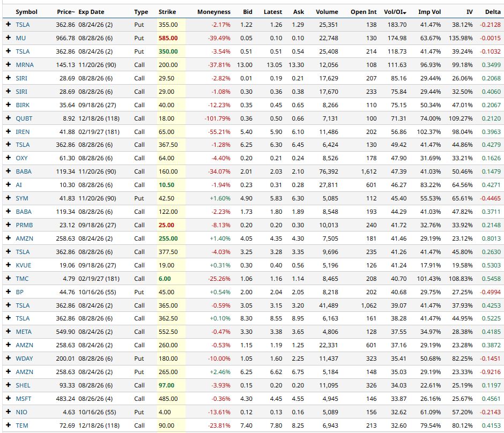The width and height of the screenshot is (504, 433).
Task: Sort by the Volume column header
Action: coord(327,12)
